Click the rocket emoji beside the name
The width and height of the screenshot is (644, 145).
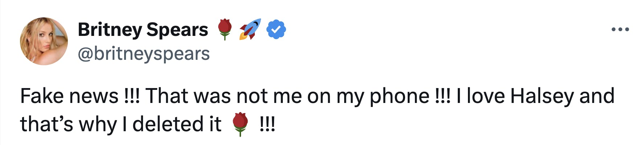pyautogui.click(x=250, y=29)
